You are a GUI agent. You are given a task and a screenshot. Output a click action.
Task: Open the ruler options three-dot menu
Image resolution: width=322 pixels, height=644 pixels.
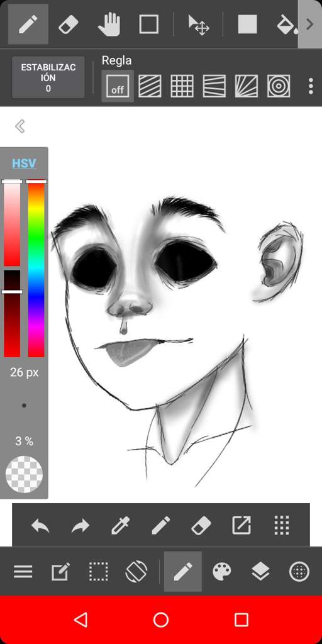[311, 86]
